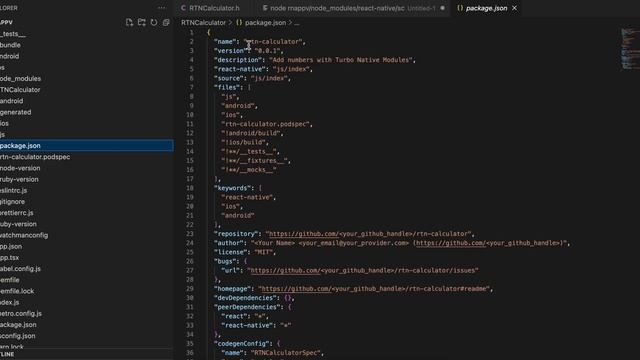The height and width of the screenshot is (360, 640).
Task: Expand the generated folder
Action: [x=87, y=112]
